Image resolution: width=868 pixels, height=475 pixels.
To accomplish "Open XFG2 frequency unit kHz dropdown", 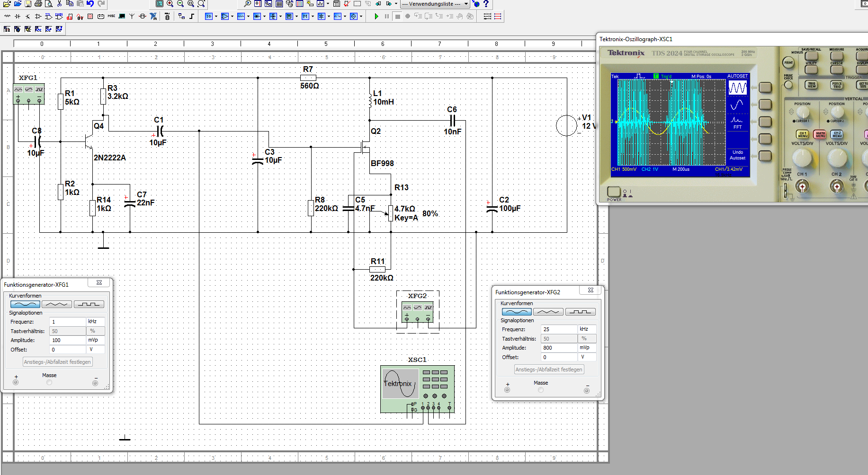I will [587, 329].
